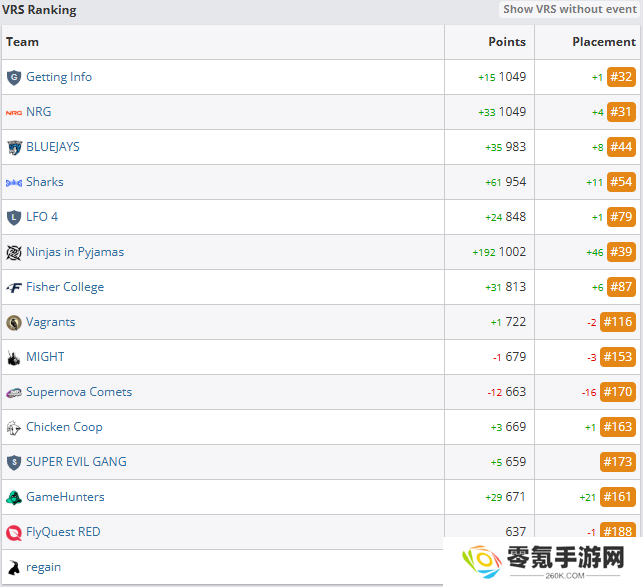This screenshot has width=643, height=587.
Task: Click the 1002 points value
Action: click(513, 252)
